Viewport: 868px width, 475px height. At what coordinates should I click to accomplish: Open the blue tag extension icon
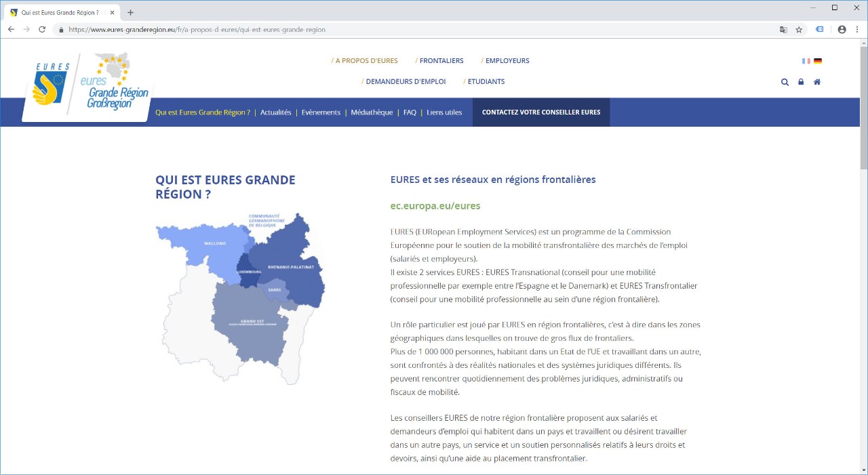[820, 30]
